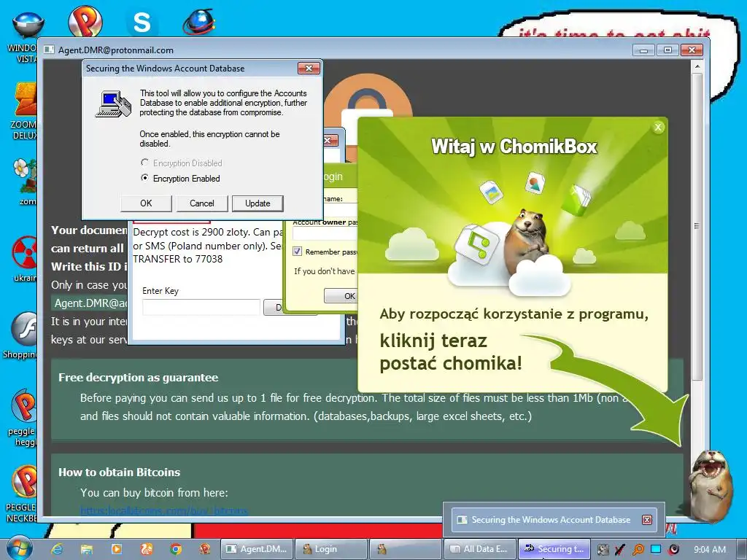
Task: Click the red X tray icon
Action: tap(620, 550)
